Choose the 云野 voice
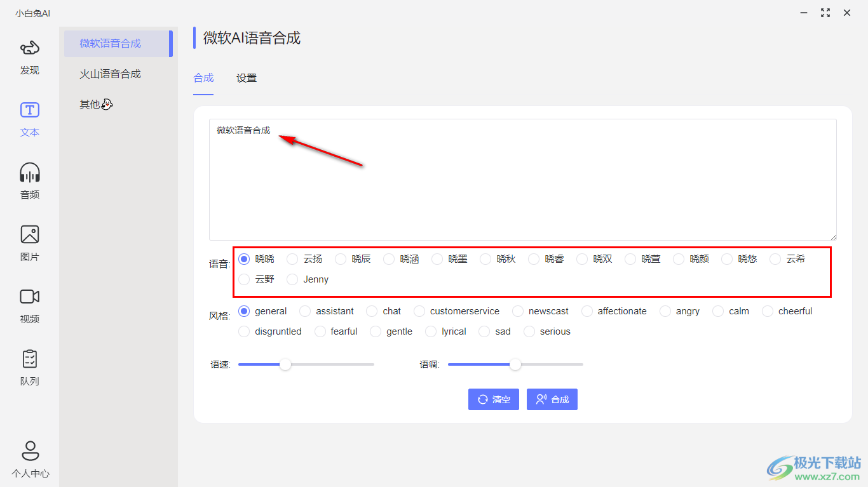 257,279
